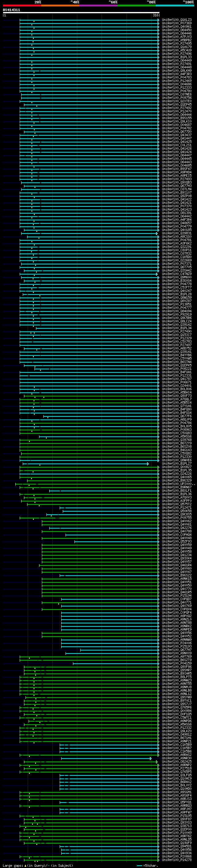Open hit UniRef100_O64450
This screenshot has height=868, width=197.
point(177,30)
